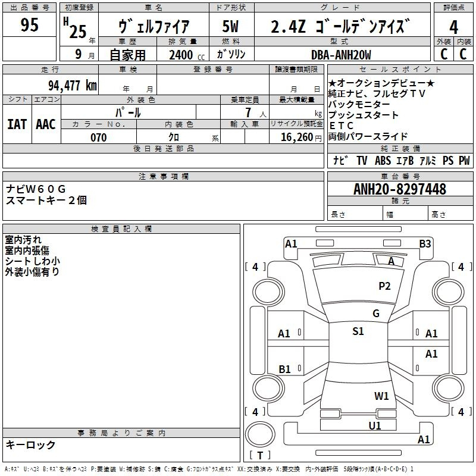Click the P2 mark on the hood
Image resolution: width=476 pixels, height=476 pixels.
point(384,286)
